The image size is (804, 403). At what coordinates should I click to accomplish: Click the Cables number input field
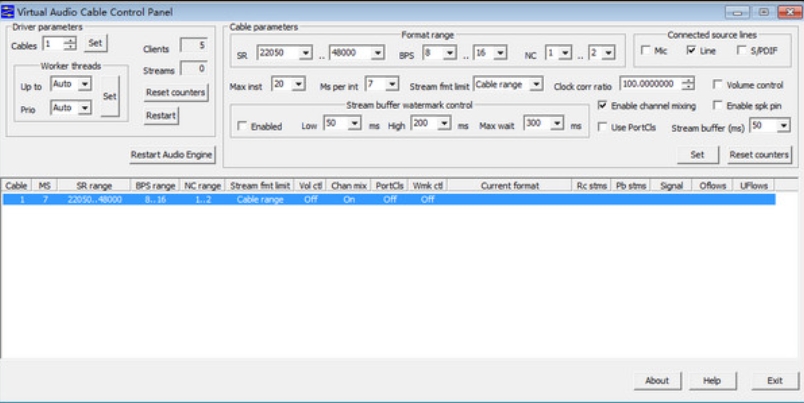tap(54, 44)
